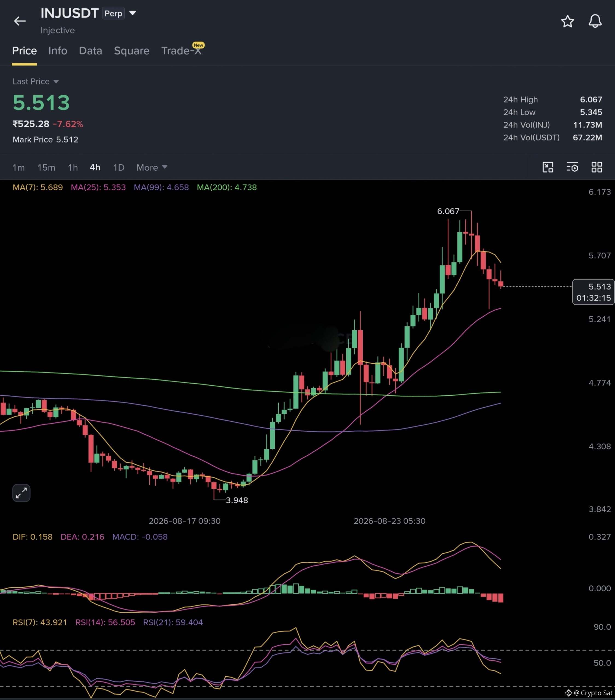Tap the 2026-08-23 05:30 date label

click(x=389, y=521)
